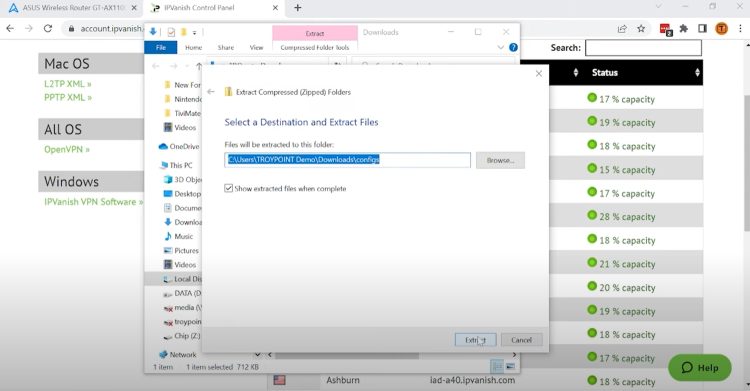Reload the page with browser refresh icon
The width and height of the screenshot is (750, 391).
[47, 29]
